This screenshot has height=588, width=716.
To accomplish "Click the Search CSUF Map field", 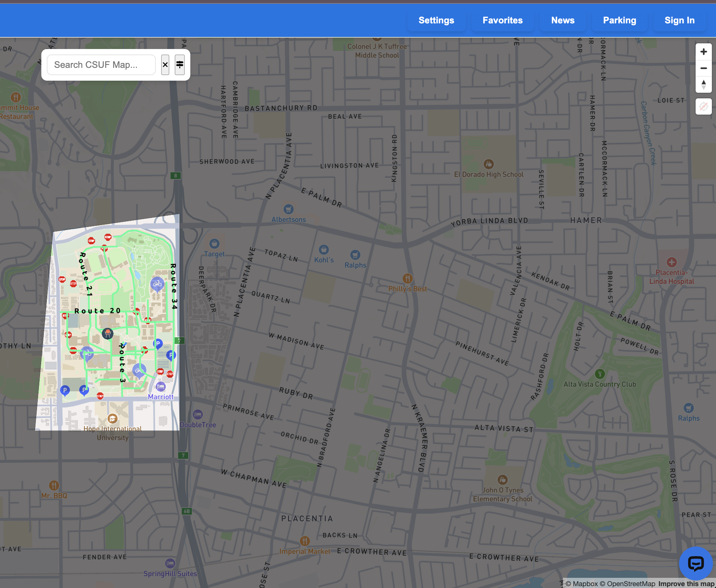I will tap(101, 65).
